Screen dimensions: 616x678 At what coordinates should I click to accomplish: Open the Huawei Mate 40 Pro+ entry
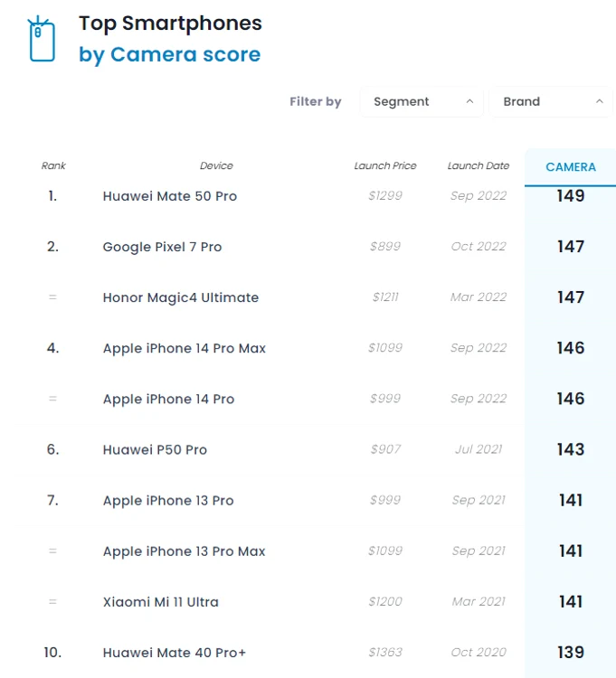tap(174, 653)
